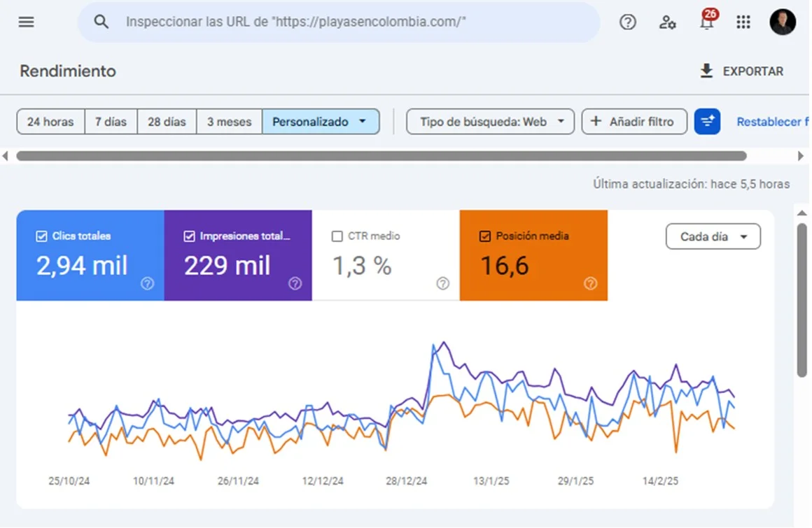Open the Google apps grid
Image resolution: width=812 pixels, height=528 pixels.
pyautogui.click(x=743, y=22)
